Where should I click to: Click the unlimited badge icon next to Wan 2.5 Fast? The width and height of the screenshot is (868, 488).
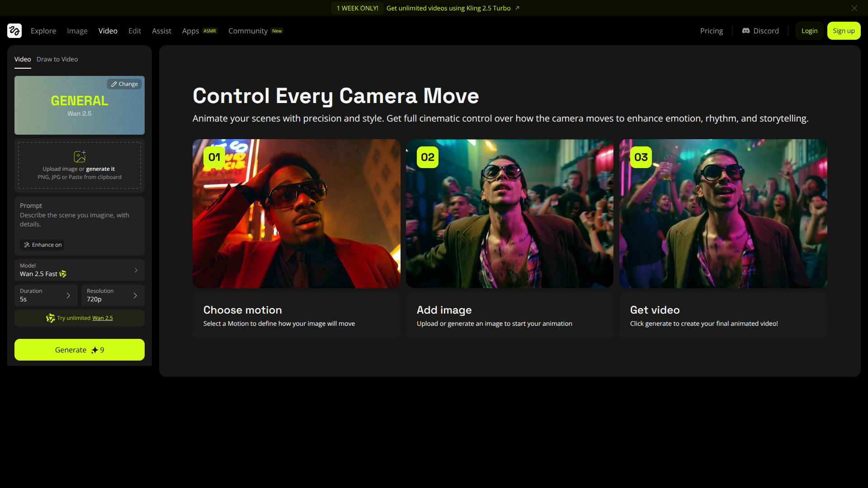63,274
